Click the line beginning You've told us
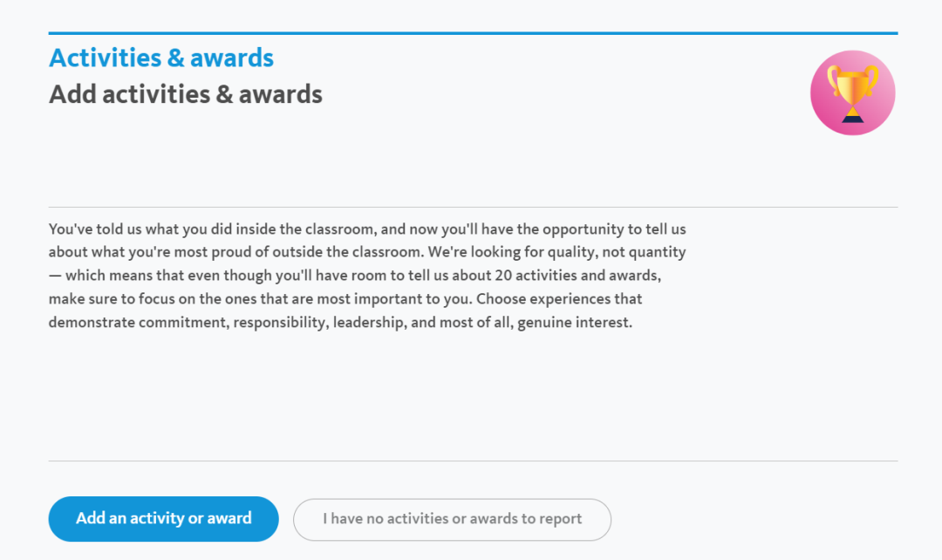 tap(367, 229)
